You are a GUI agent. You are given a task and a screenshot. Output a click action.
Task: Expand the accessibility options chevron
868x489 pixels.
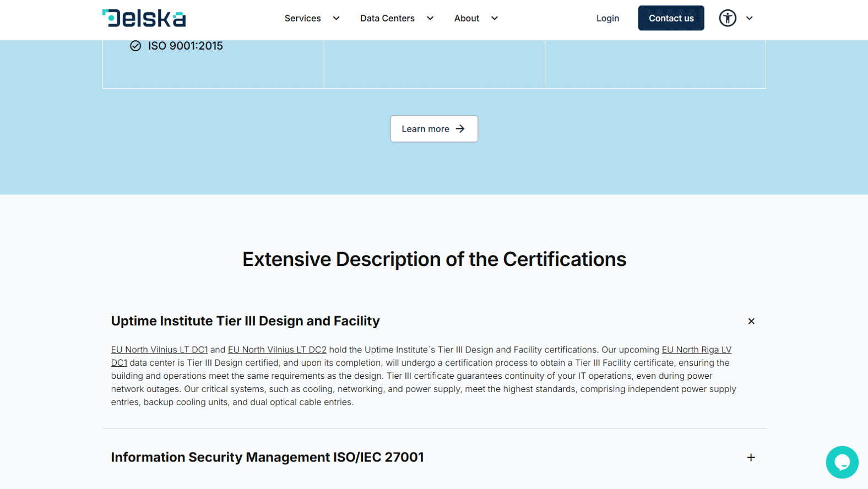pyautogui.click(x=749, y=18)
